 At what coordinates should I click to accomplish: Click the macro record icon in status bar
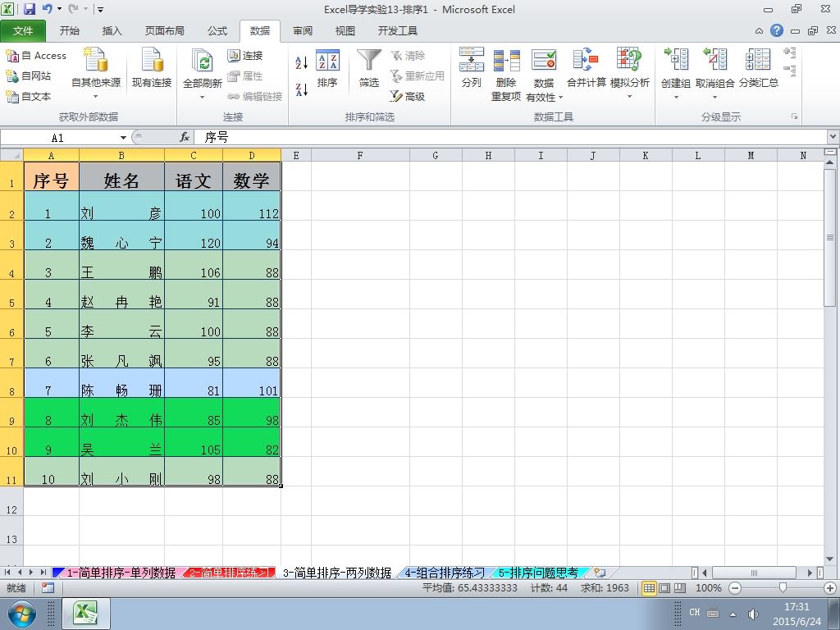pos(48,587)
